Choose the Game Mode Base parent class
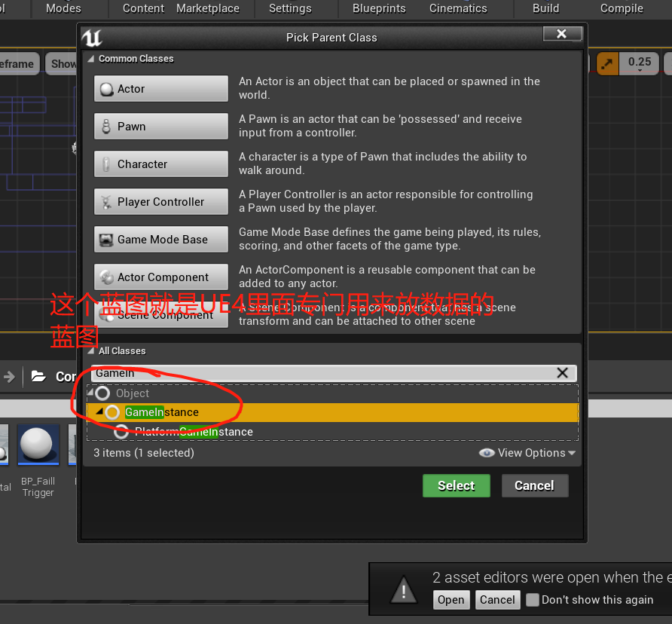This screenshot has height=624, width=672. [x=160, y=240]
